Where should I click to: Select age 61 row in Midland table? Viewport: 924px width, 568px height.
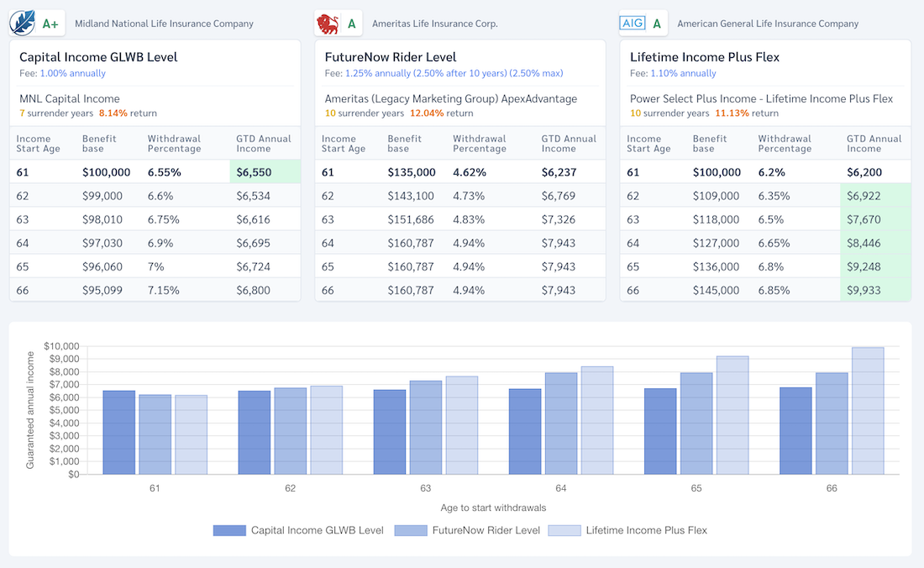tap(155, 172)
